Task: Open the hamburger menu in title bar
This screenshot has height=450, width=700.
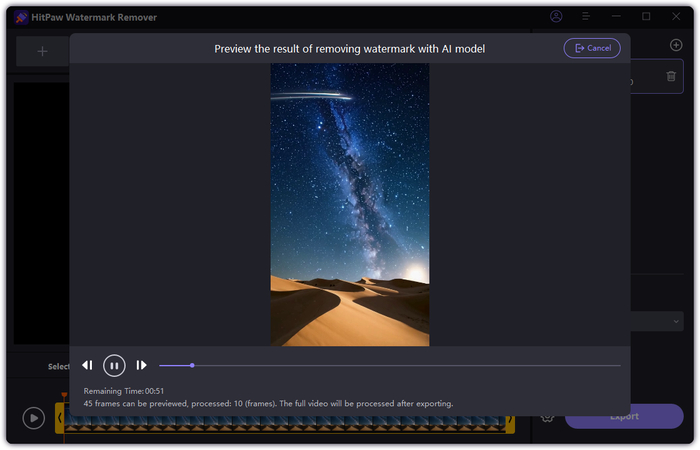Action: tap(586, 17)
